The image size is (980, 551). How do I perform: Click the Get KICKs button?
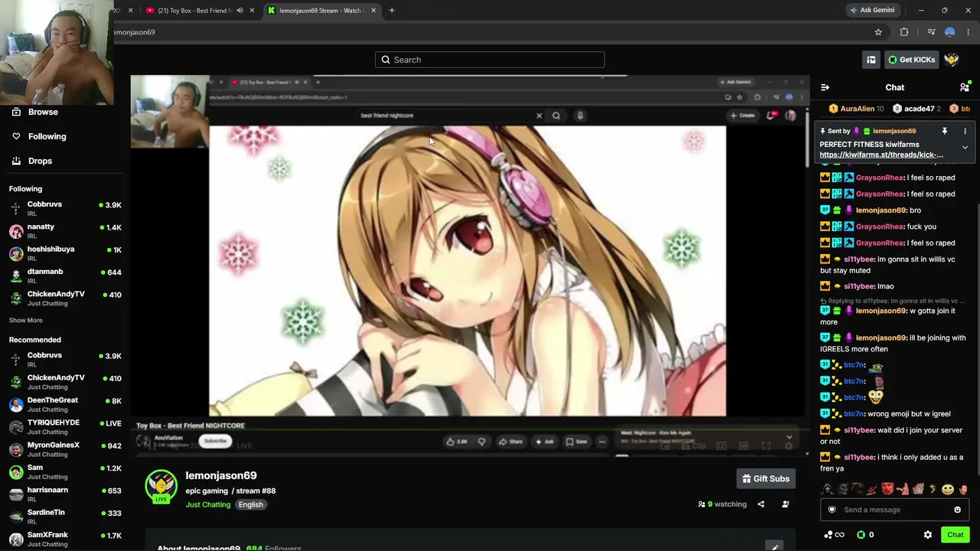point(911,60)
